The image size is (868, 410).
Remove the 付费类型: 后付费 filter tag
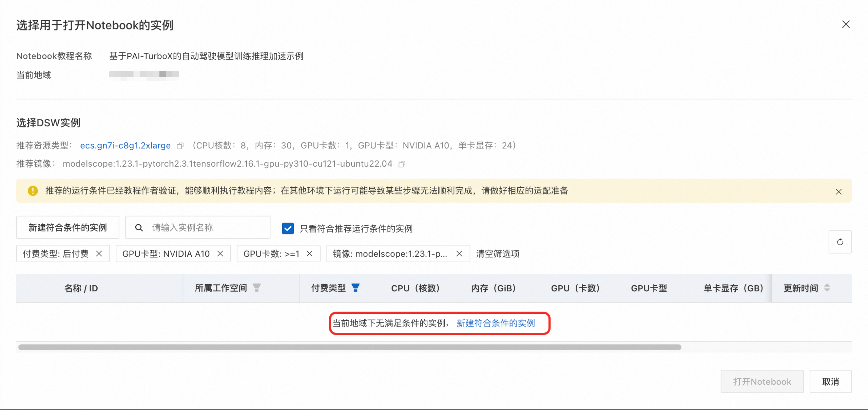99,254
